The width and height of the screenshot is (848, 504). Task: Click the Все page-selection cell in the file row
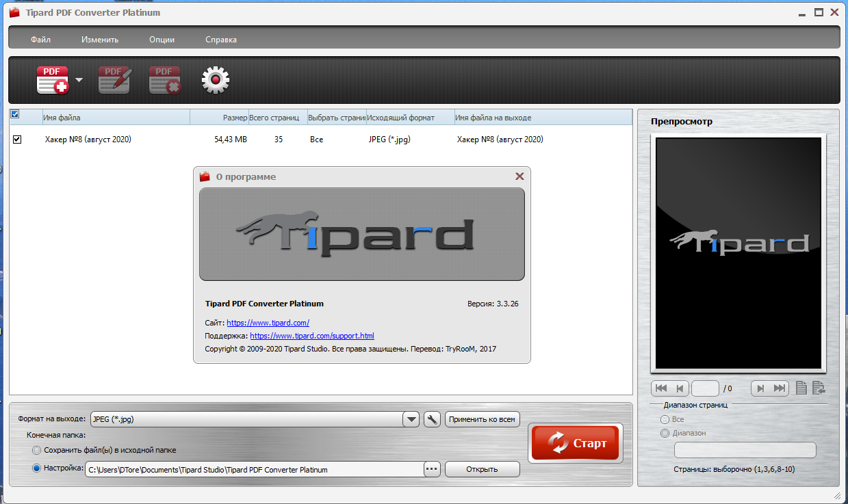[x=316, y=140]
